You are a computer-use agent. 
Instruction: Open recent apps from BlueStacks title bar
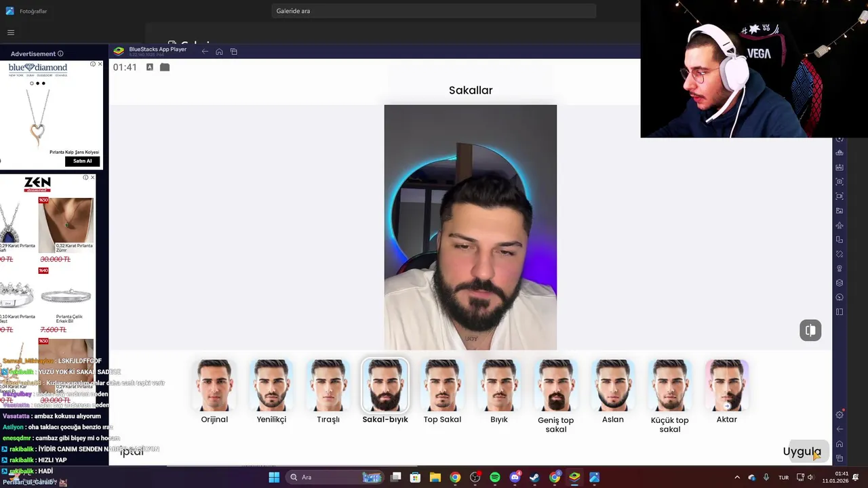coord(234,52)
